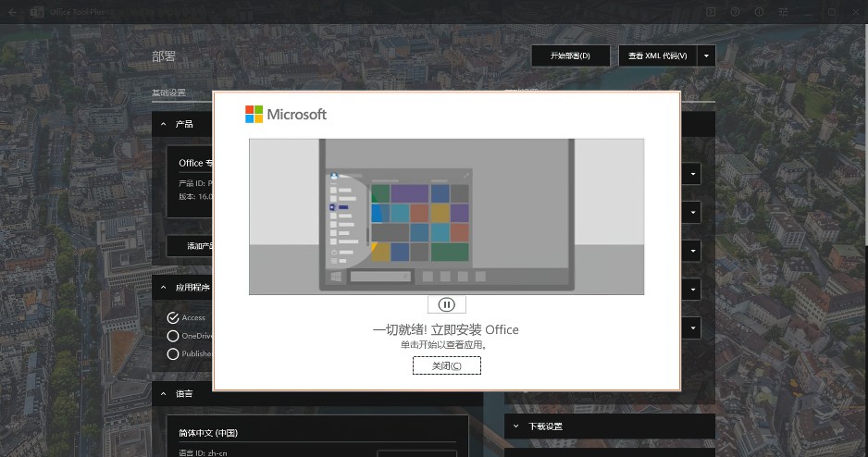Pause the Office install animation
Image resolution: width=868 pixels, height=457 pixels.
[x=446, y=304]
